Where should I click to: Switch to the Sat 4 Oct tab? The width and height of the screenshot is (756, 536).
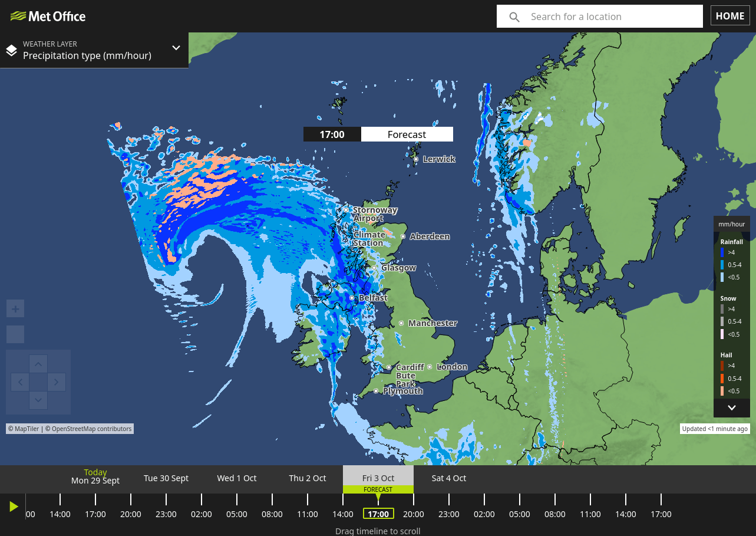[449, 478]
